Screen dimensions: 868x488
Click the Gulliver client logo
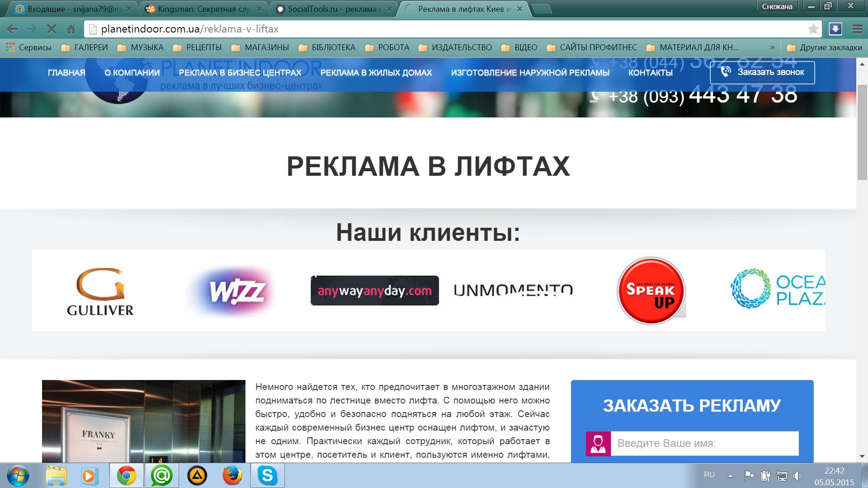(x=100, y=291)
